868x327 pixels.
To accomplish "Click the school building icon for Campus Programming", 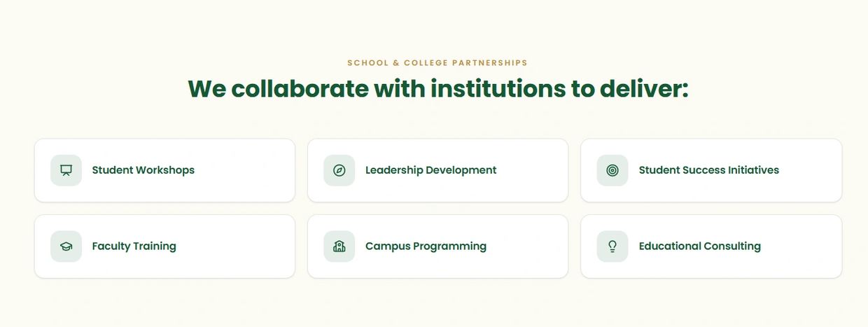I will [x=339, y=246].
